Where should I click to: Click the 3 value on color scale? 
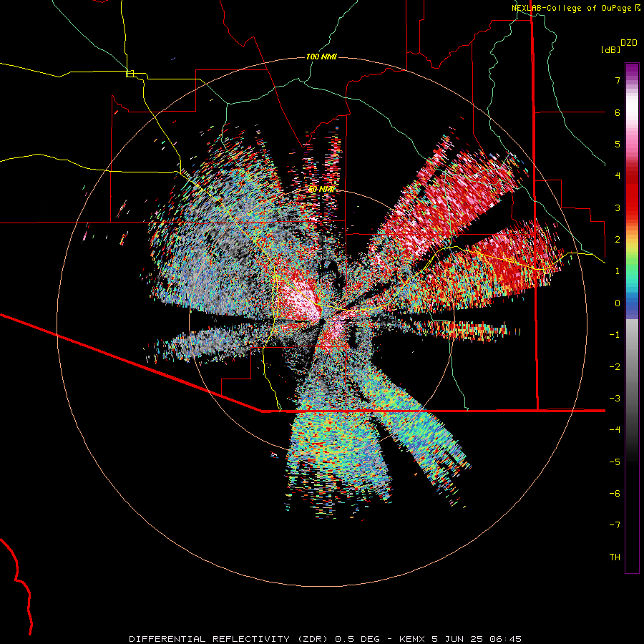tap(618, 208)
